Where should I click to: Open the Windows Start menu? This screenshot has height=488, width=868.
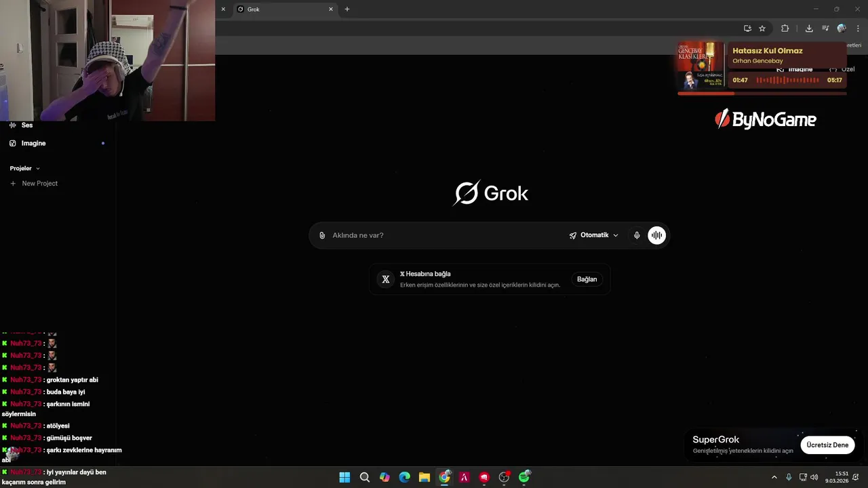344,477
